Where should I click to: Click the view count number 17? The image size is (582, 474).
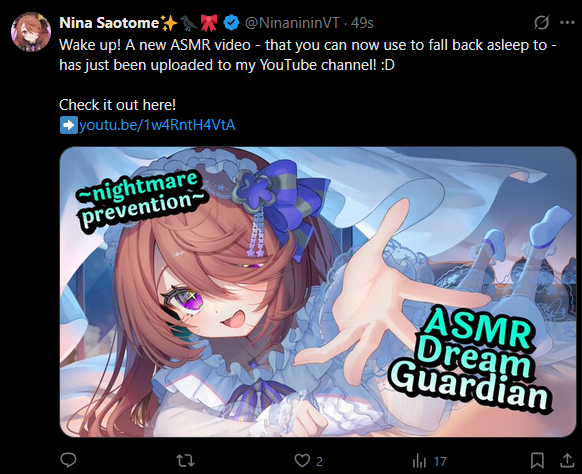pos(440,461)
